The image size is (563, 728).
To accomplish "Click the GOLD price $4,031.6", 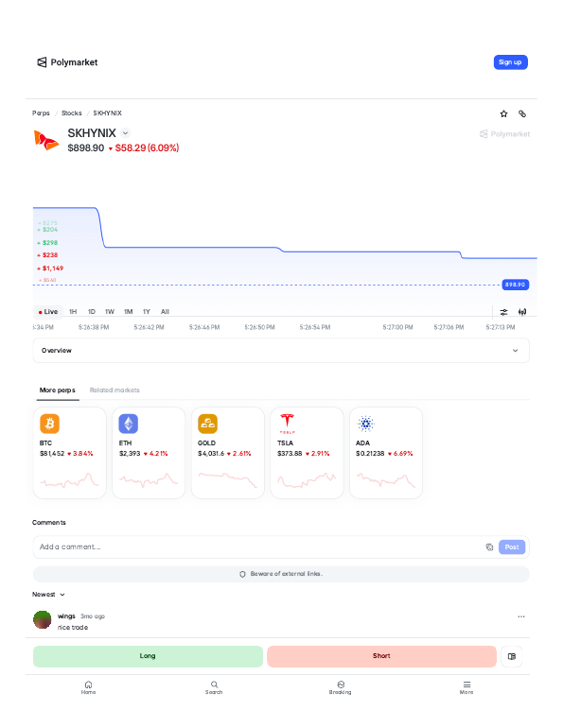I will 211,454.
